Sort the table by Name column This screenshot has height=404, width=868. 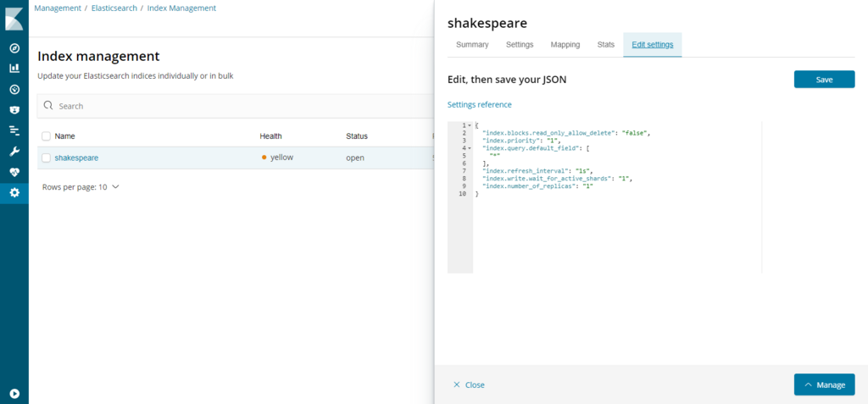tap(64, 136)
